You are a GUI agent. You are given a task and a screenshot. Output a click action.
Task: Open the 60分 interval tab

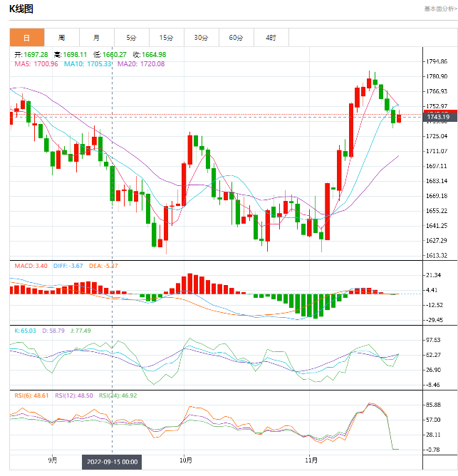(x=236, y=38)
